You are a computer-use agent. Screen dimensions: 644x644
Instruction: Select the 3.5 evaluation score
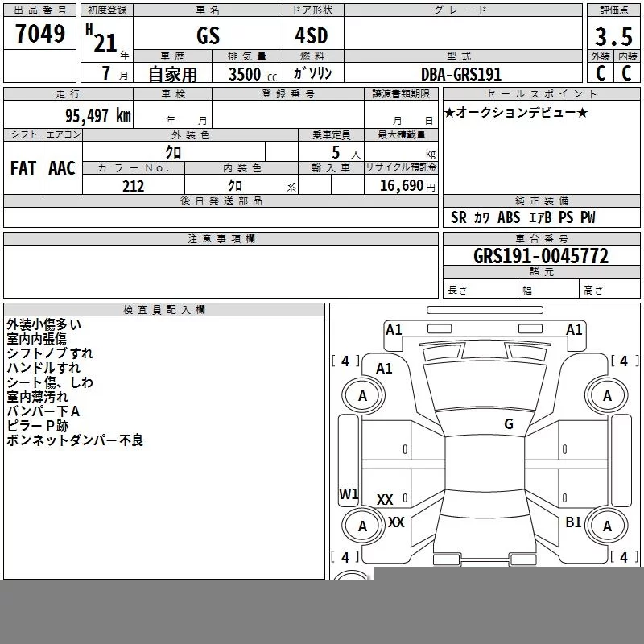[x=613, y=36]
